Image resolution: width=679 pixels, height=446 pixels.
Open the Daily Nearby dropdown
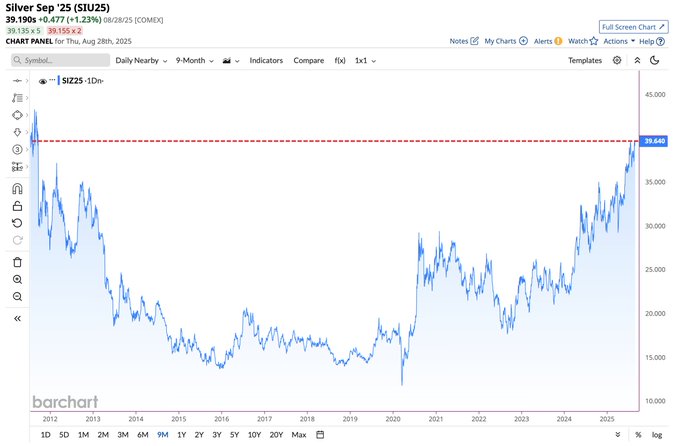pyautogui.click(x=141, y=61)
